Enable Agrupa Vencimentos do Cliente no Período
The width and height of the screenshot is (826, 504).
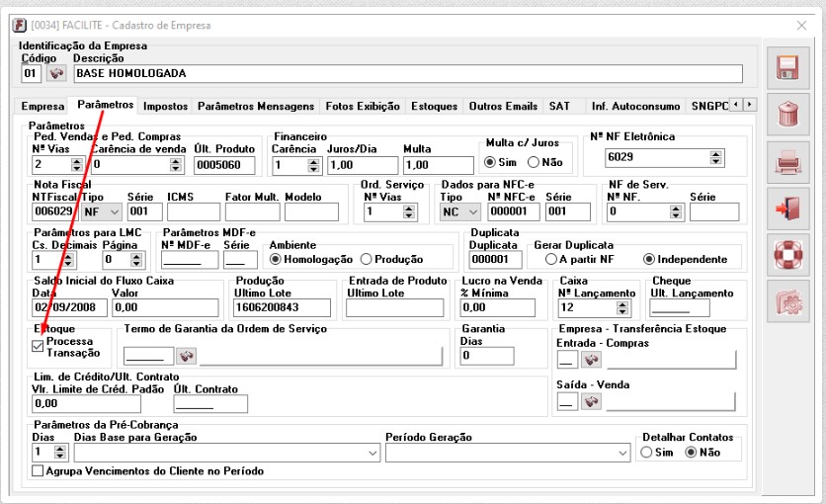[38, 470]
